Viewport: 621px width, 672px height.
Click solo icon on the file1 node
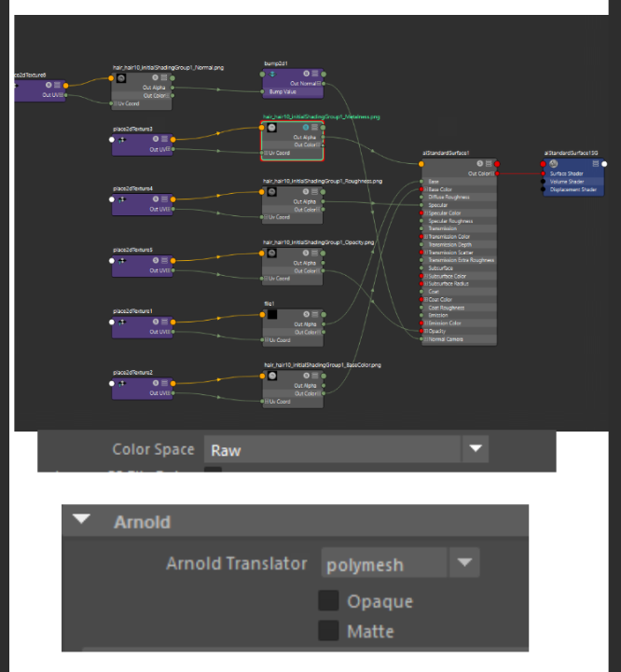pyautogui.click(x=306, y=314)
